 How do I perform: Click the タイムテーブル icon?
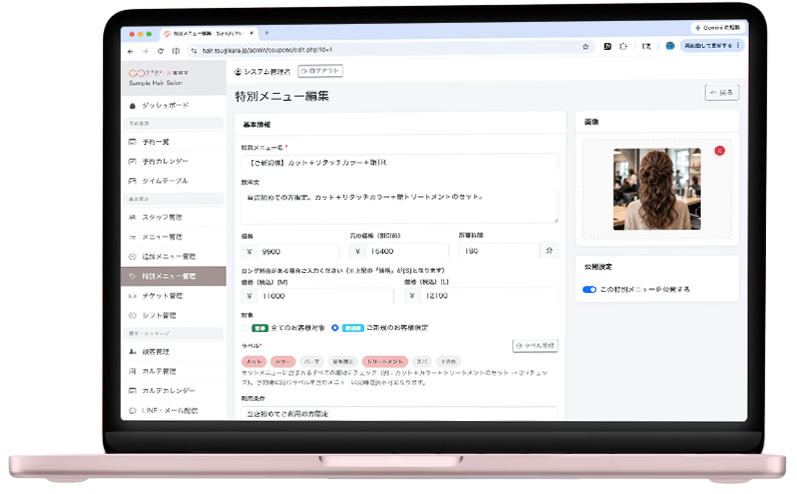tap(133, 180)
